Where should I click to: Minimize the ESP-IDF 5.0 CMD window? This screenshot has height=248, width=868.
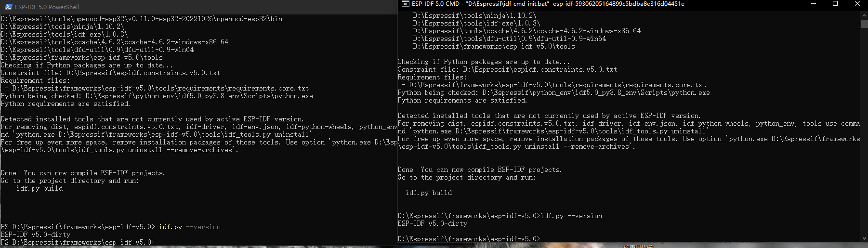pyautogui.click(x=814, y=4)
